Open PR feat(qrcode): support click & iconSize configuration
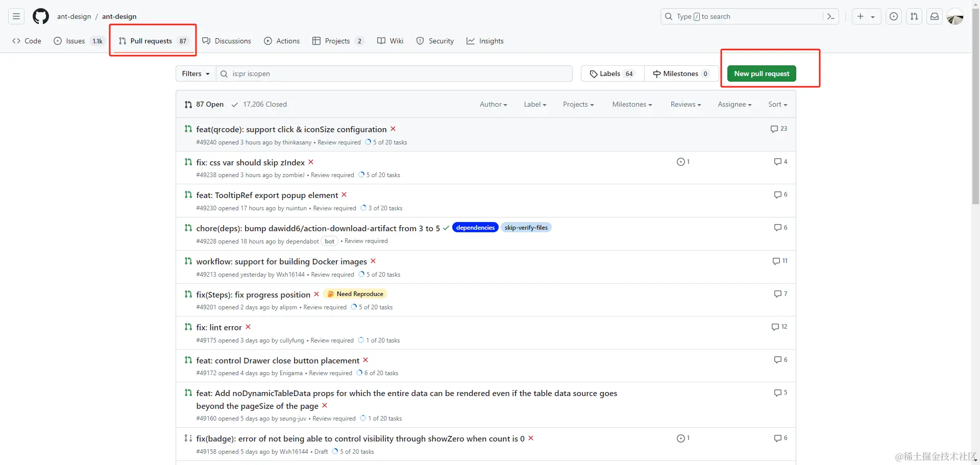The height and width of the screenshot is (465, 980). pos(291,129)
